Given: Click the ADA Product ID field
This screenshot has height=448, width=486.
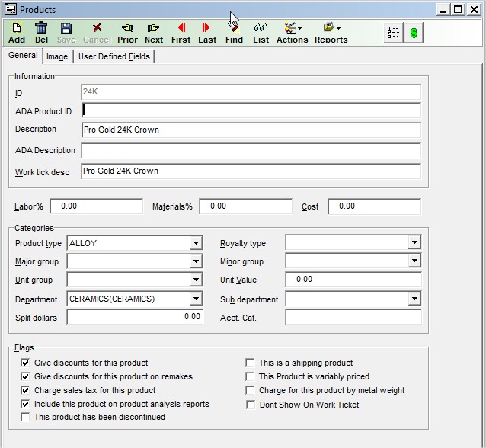Looking at the screenshot, I should (251, 110).
